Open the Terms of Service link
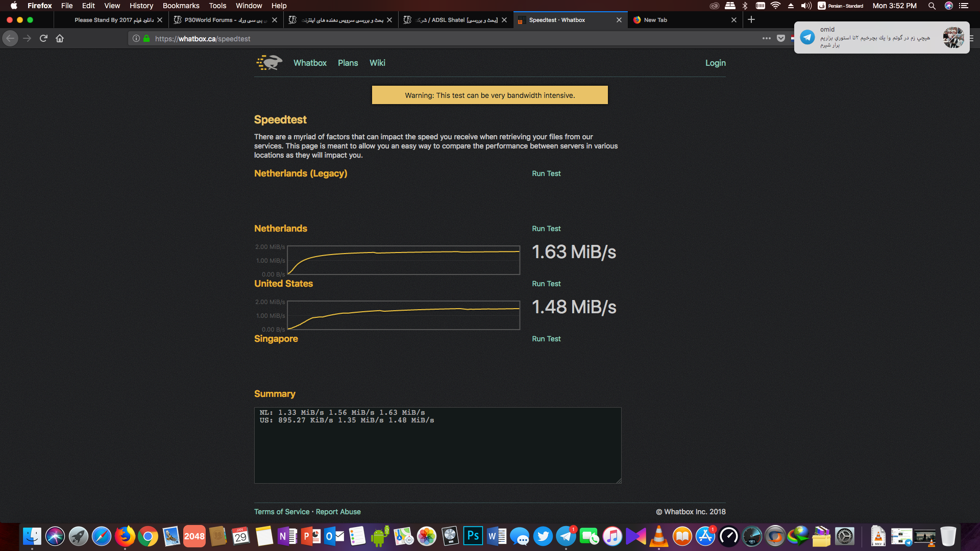Image resolution: width=980 pixels, height=551 pixels. pyautogui.click(x=282, y=512)
